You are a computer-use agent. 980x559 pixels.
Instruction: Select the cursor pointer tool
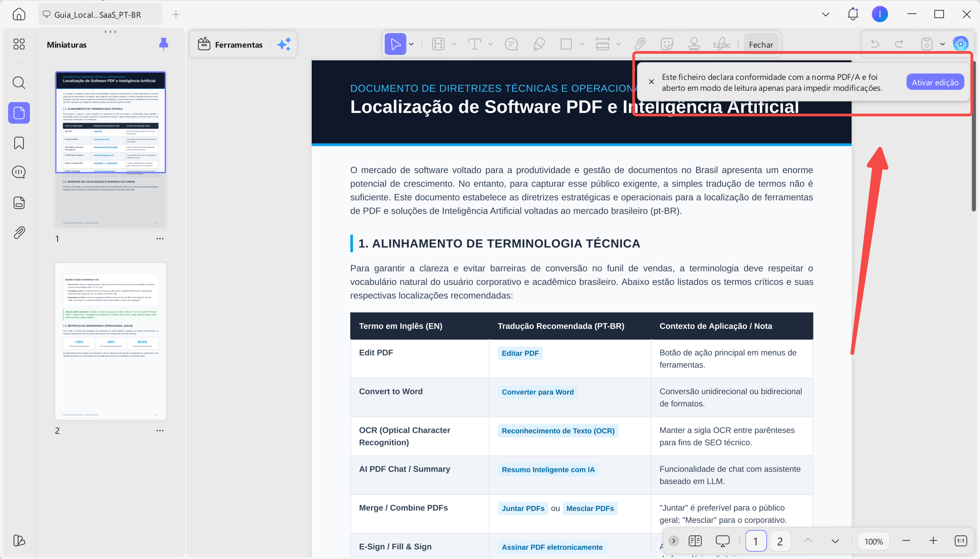[x=396, y=44]
